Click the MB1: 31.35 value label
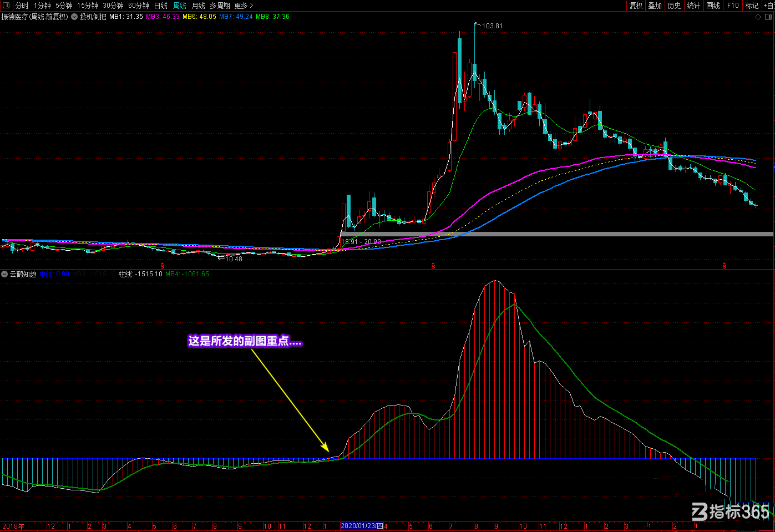The image size is (775, 532). (x=126, y=17)
